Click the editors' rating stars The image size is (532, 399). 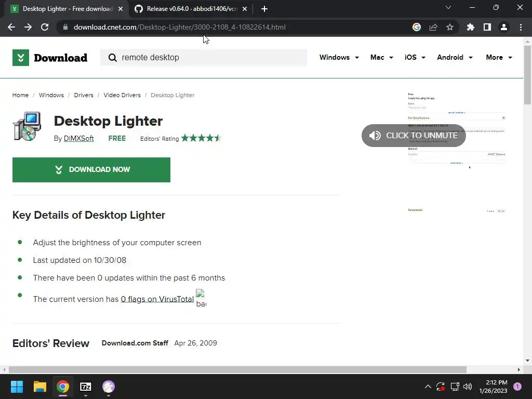(201, 138)
